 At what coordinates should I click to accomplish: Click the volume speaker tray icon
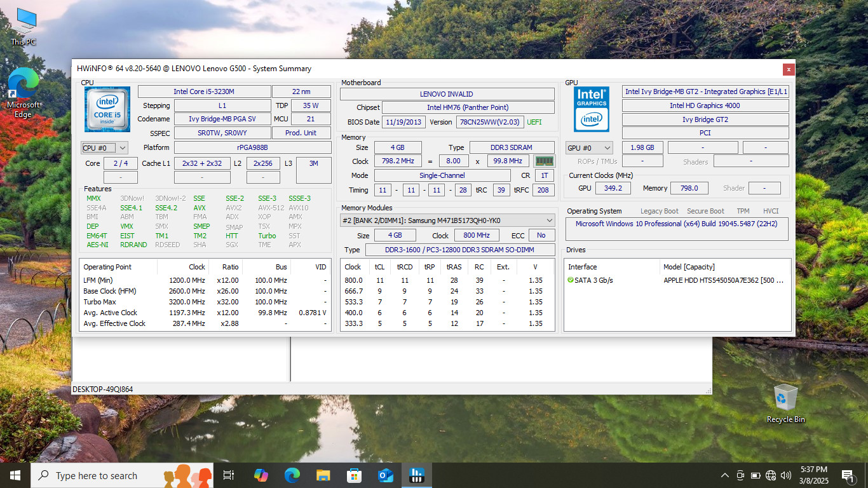[786, 475]
